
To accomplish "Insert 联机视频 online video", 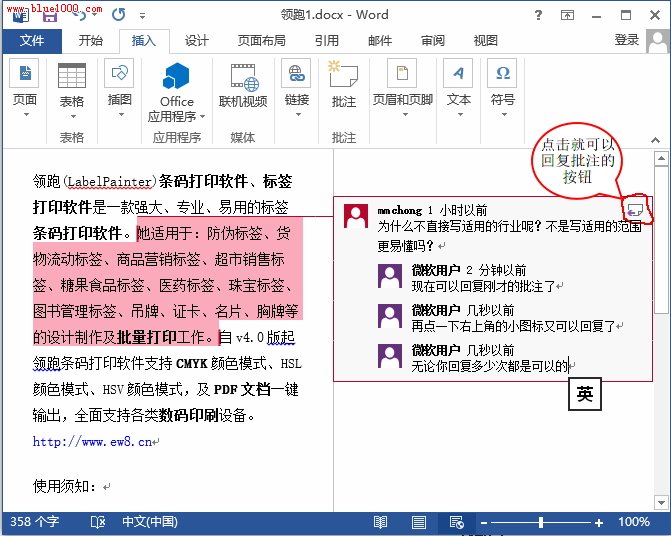I will tap(243, 80).
